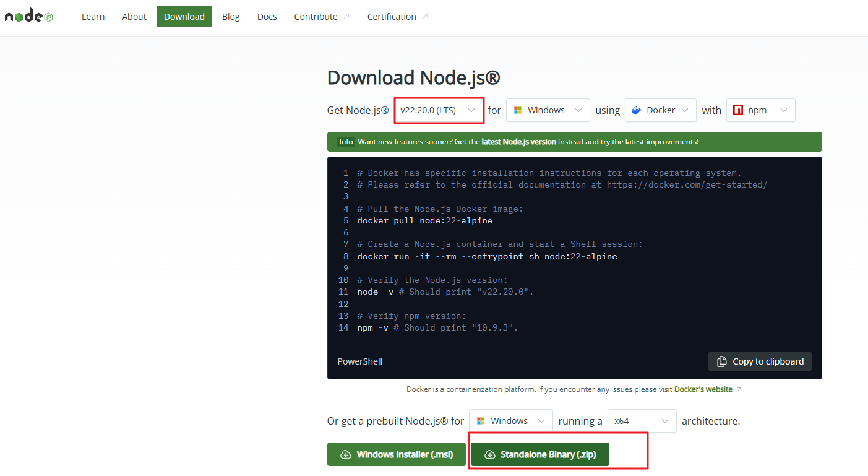Click the '# Pull the Node.js Docker image:' comment
868x476 pixels.
pyautogui.click(x=440, y=209)
